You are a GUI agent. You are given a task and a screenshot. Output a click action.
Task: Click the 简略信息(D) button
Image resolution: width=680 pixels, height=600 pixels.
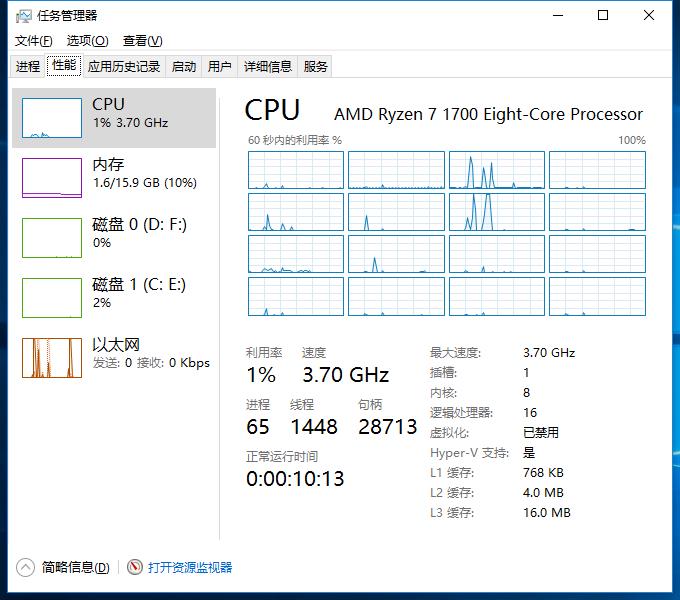coord(75,567)
